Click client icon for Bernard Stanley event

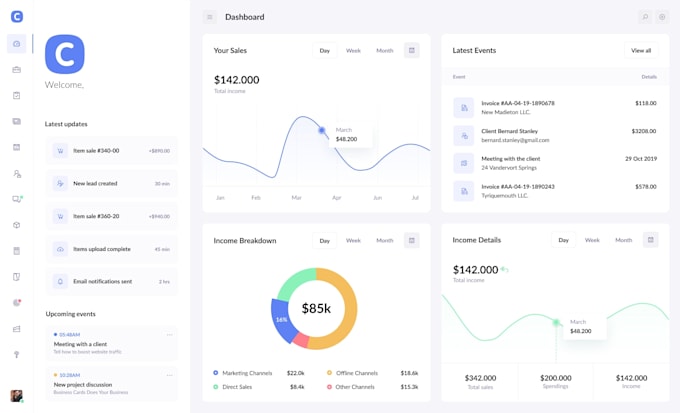coord(464,135)
